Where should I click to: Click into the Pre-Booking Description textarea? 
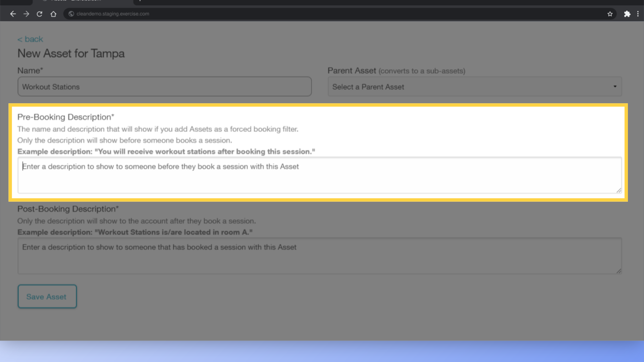pos(319,175)
